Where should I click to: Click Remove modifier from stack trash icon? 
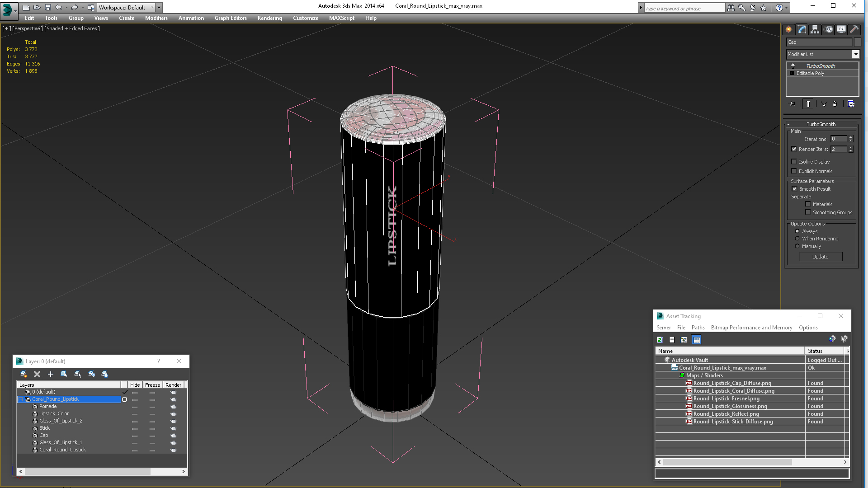point(835,104)
